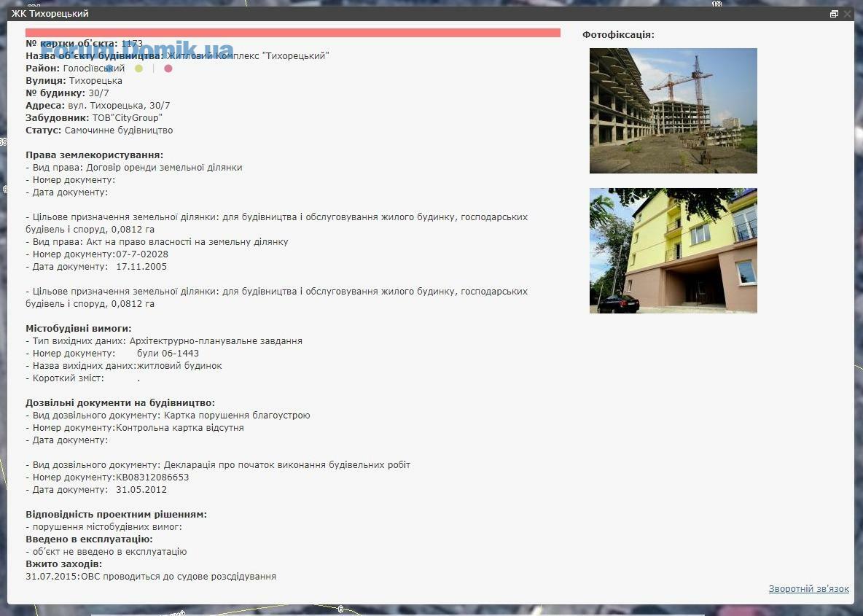Click the Відповідність проектним рішенням heading
This screenshot has height=616, width=863.
pyautogui.click(x=116, y=514)
